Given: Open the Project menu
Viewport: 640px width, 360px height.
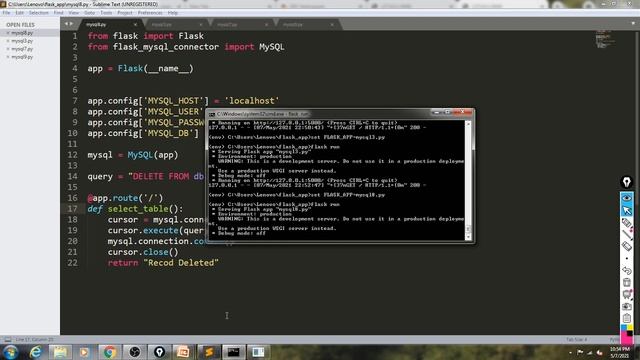Looking at the screenshot, I should point(125,13).
